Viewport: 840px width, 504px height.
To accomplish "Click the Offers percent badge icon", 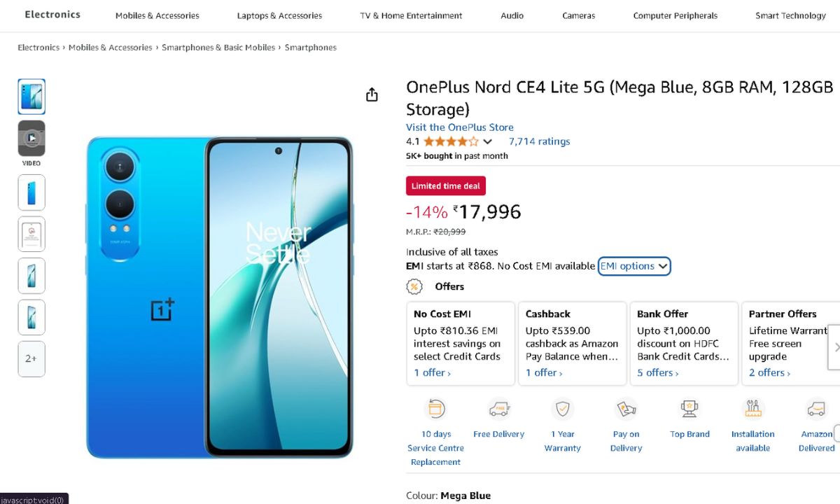I will coord(414,286).
